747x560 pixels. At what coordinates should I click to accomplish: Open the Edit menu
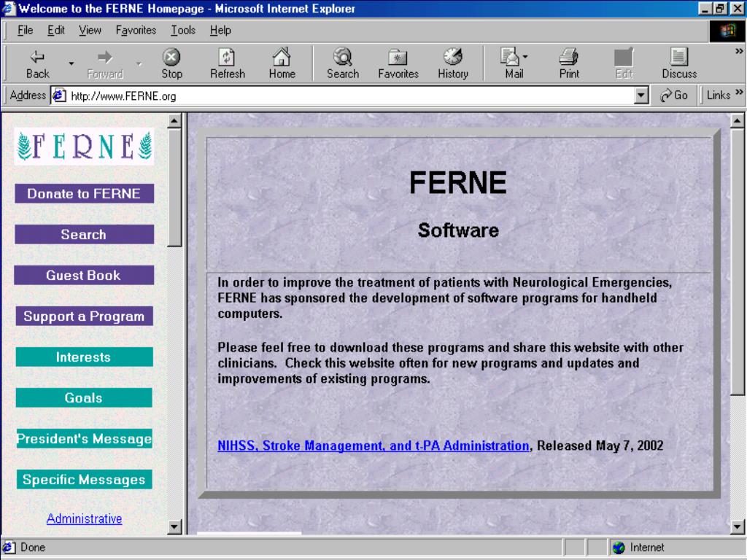click(55, 30)
